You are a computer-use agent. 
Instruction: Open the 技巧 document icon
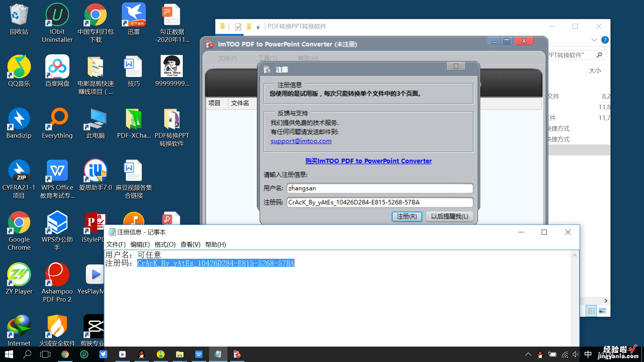[133, 71]
